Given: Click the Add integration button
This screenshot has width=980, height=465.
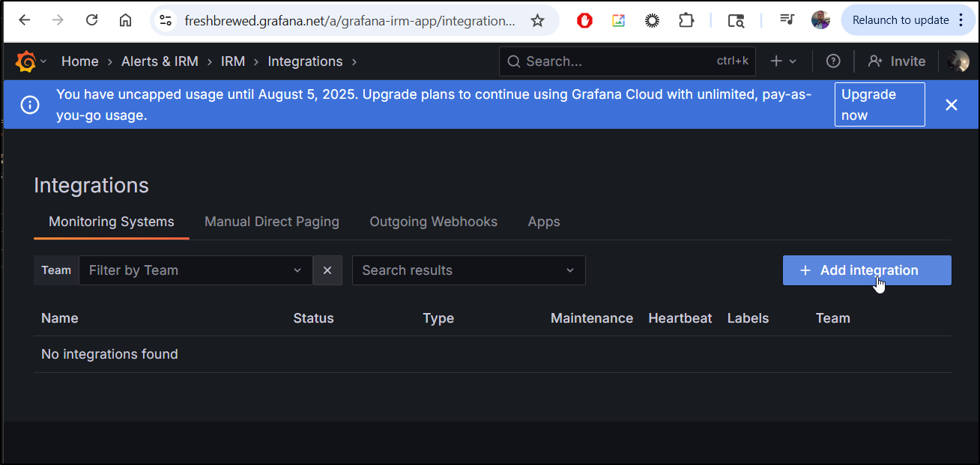Looking at the screenshot, I should (867, 270).
